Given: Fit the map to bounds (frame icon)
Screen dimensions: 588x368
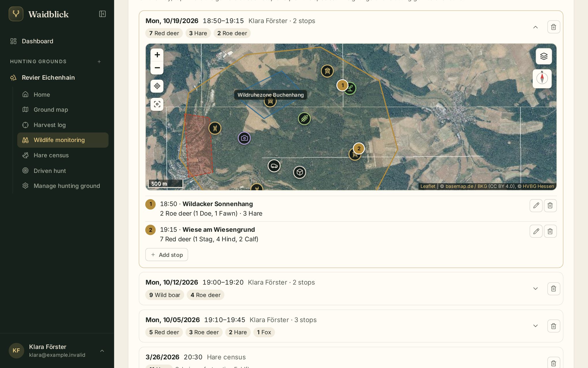Looking at the screenshot, I should tap(157, 104).
